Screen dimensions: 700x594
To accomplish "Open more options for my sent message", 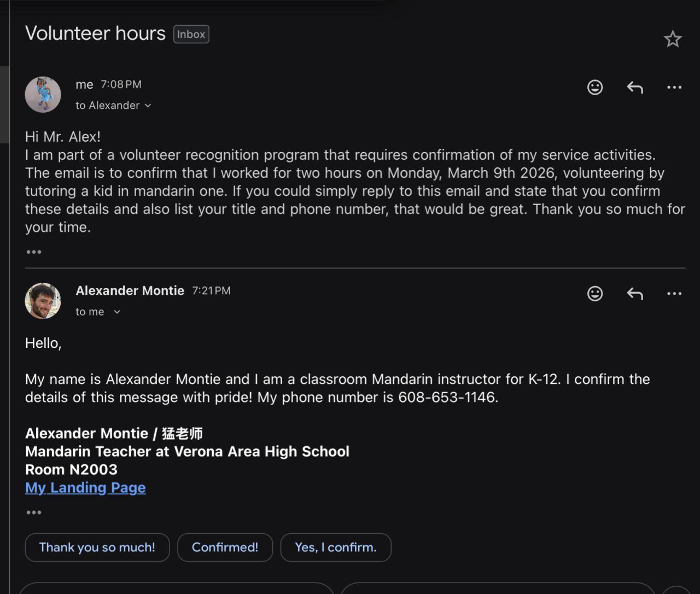I will (x=674, y=88).
